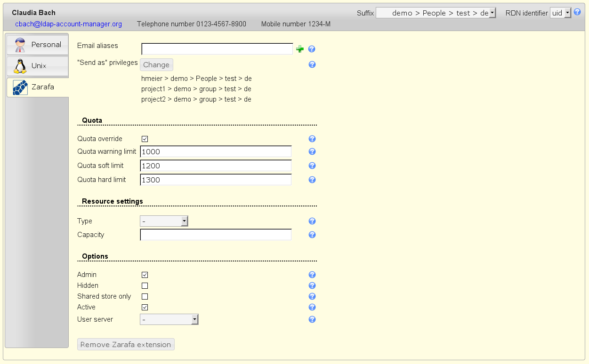Expand the User server dropdown
Image resolution: width=589 pixels, height=364 pixels.
[169, 320]
